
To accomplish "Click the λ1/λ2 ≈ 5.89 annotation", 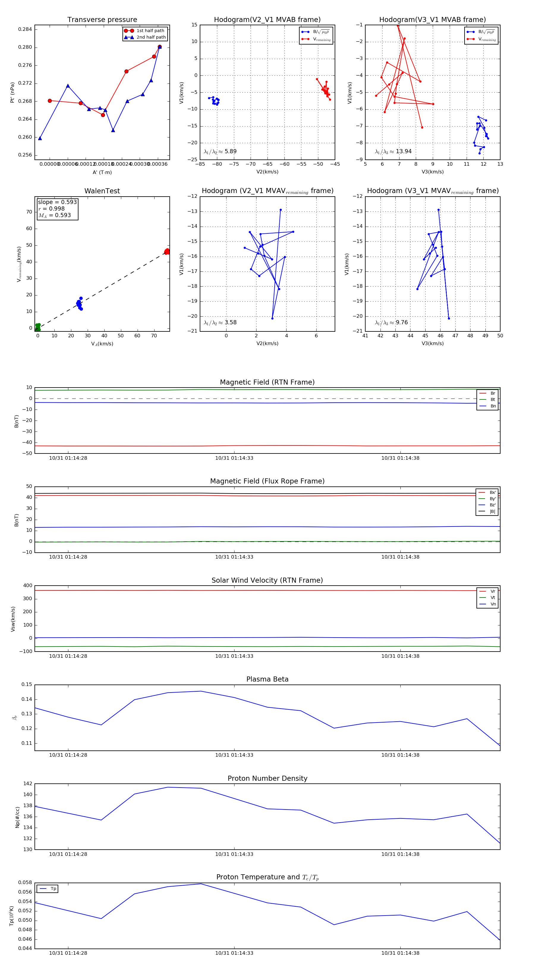I will click(220, 151).
